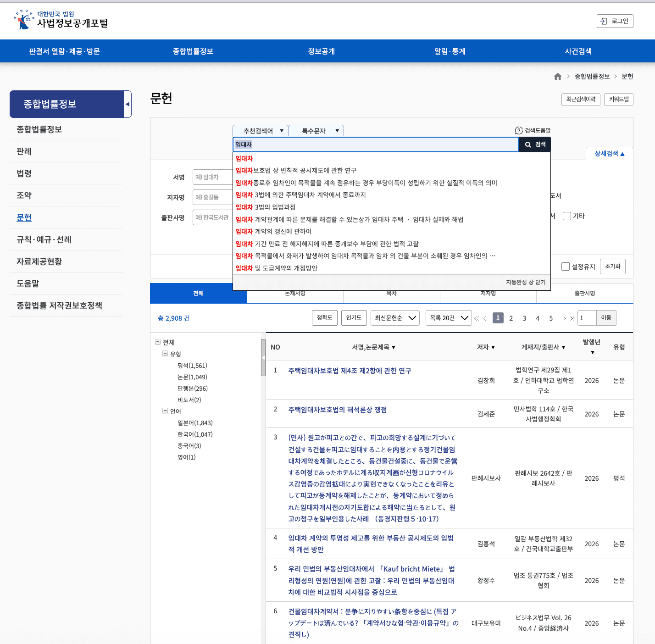Sort by the 발행년 column header
Image resolution: width=655 pixels, height=644 pixels.
[x=592, y=347]
